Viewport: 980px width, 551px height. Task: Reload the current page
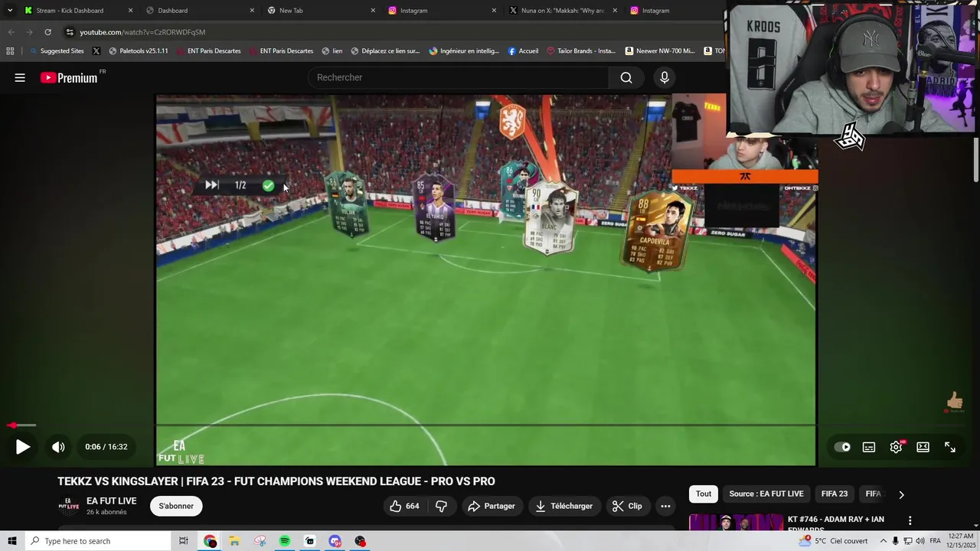click(x=47, y=32)
